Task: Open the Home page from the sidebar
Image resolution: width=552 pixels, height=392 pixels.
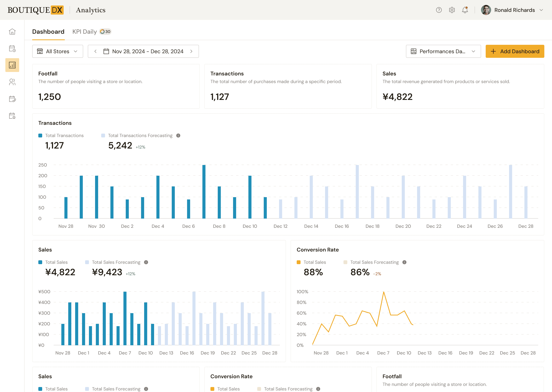Action: [x=12, y=31]
